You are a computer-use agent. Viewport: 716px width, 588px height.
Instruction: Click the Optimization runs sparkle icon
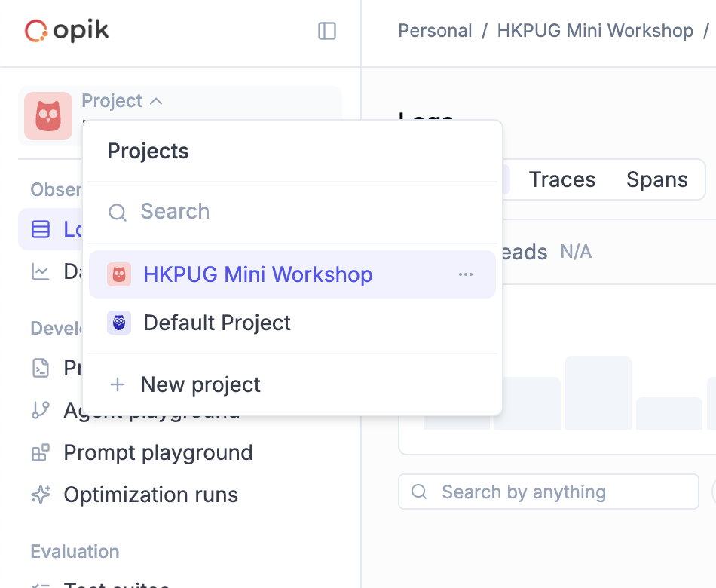click(41, 495)
